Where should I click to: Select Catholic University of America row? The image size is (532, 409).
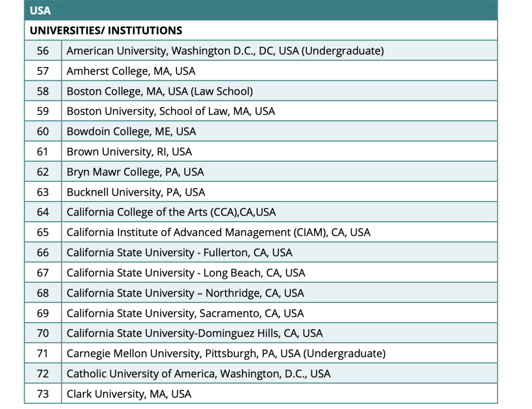pyautogui.click(x=261, y=374)
